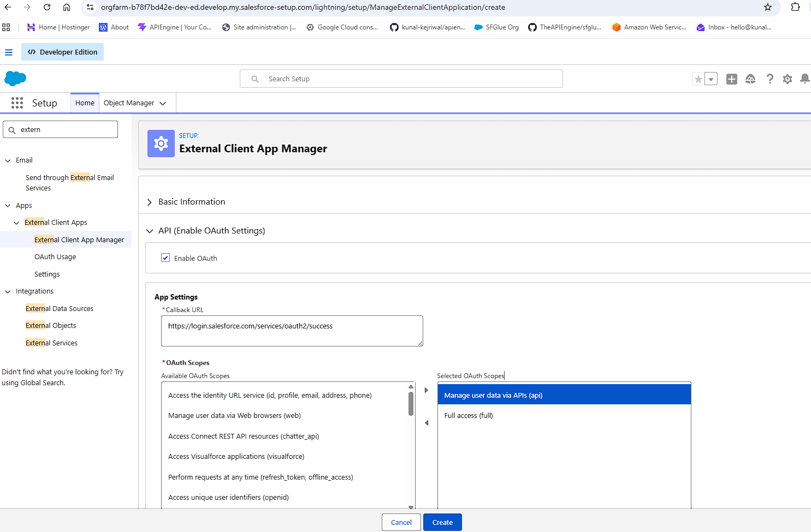Open the Trailhead guidance icon
This screenshot has width=811, height=532.
coord(750,79)
